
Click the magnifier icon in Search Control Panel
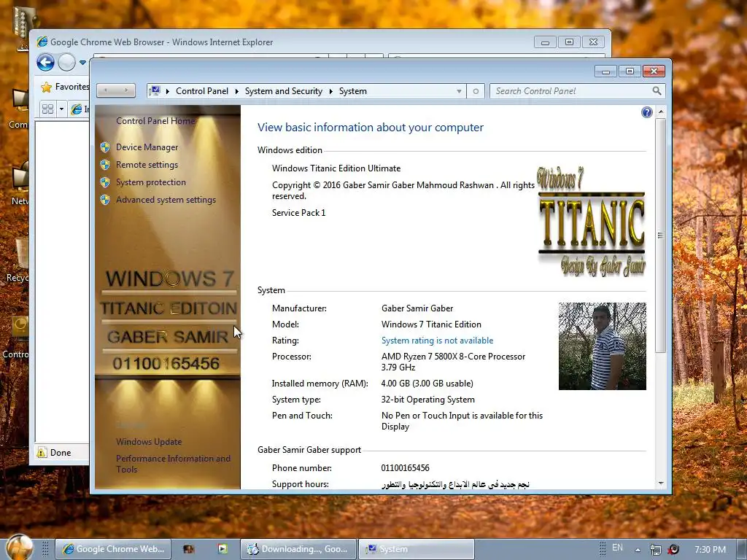(657, 90)
